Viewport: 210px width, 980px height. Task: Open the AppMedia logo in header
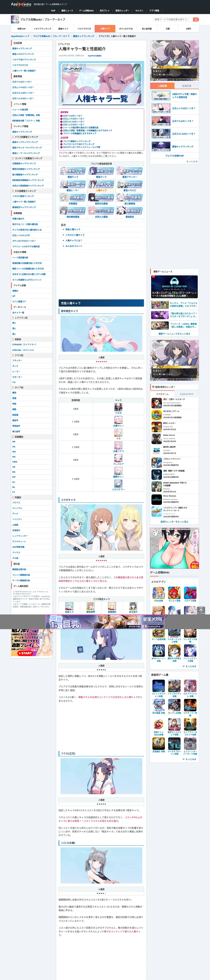coord(21,4)
